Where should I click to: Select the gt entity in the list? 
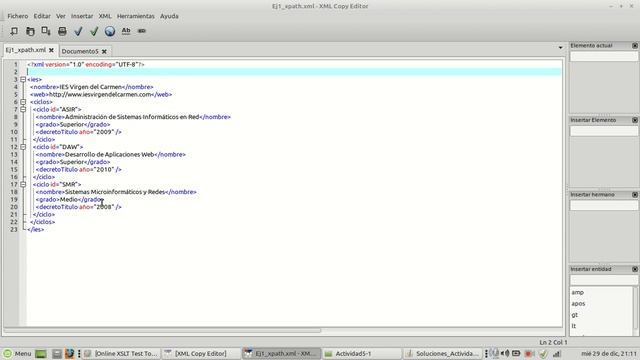575,315
